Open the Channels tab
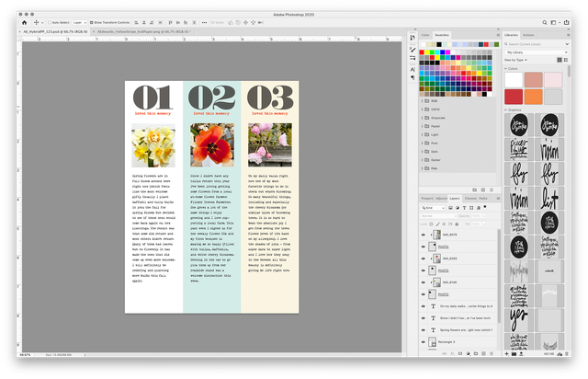 pyautogui.click(x=470, y=198)
